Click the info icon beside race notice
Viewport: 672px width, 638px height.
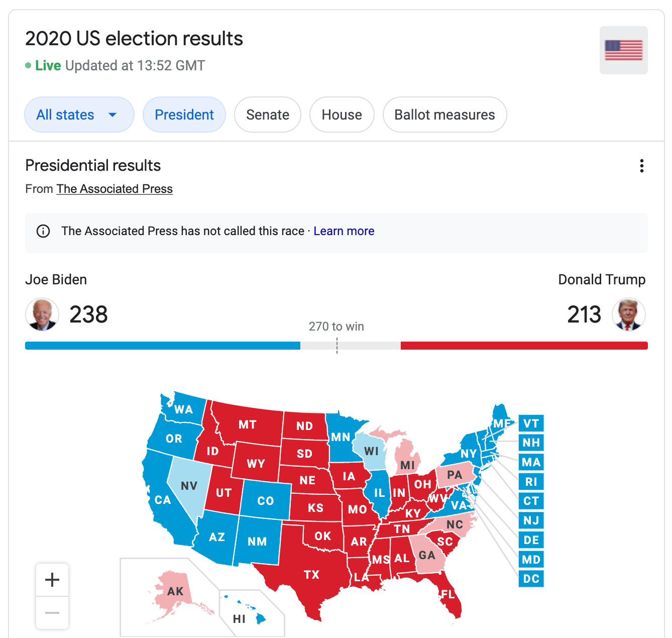click(43, 231)
